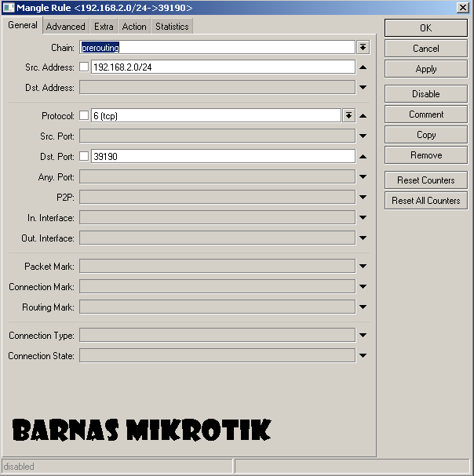Click the Chain field containing prerouting
Image resolution: width=474 pixels, height=476 pixels.
click(x=217, y=47)
